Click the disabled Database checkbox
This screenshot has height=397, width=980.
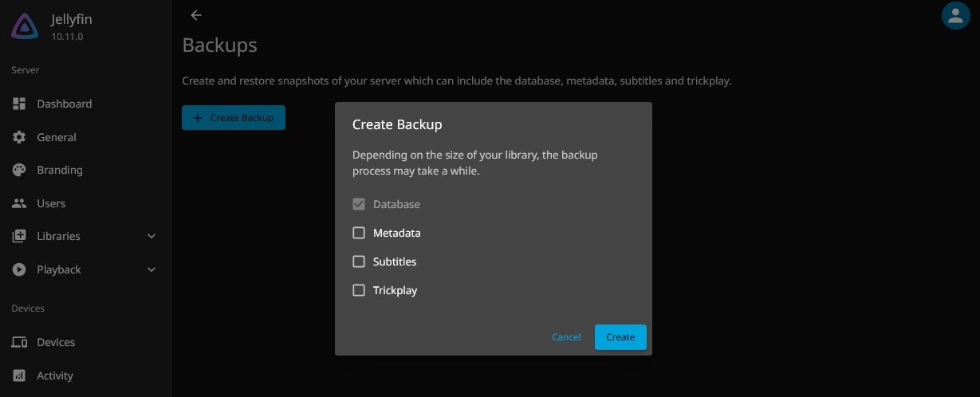point(359,204)
